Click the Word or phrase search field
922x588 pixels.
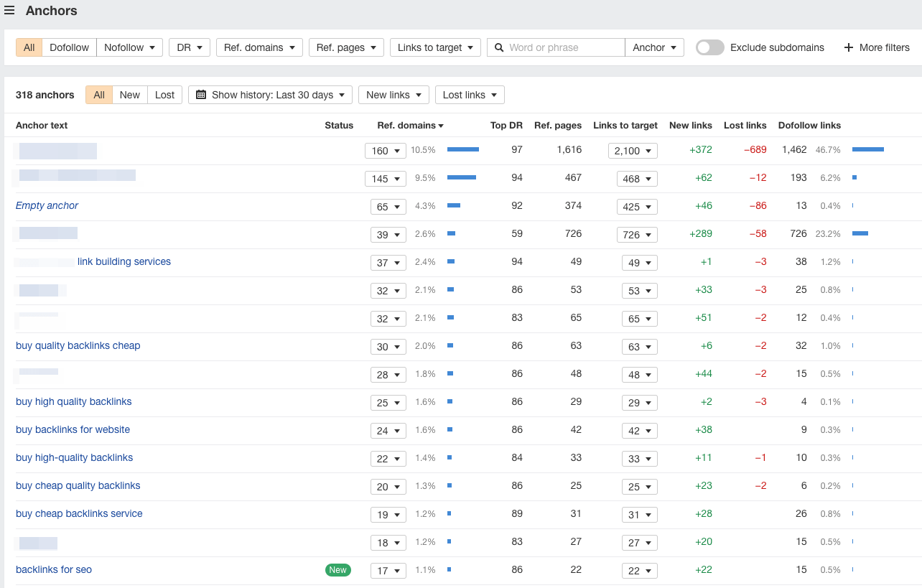(564, 47)
